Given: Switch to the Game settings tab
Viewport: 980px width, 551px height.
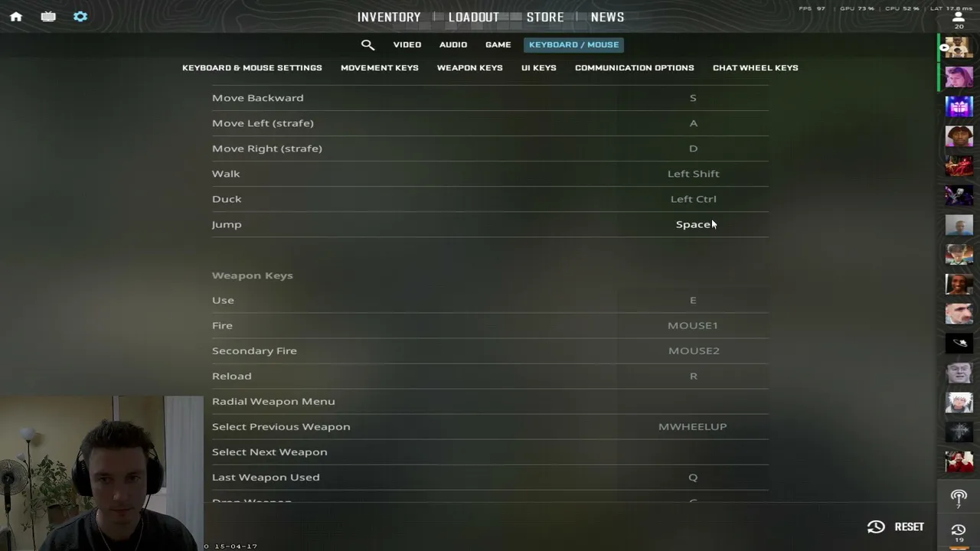Looking at the screenshot, I should pos(498,44).
